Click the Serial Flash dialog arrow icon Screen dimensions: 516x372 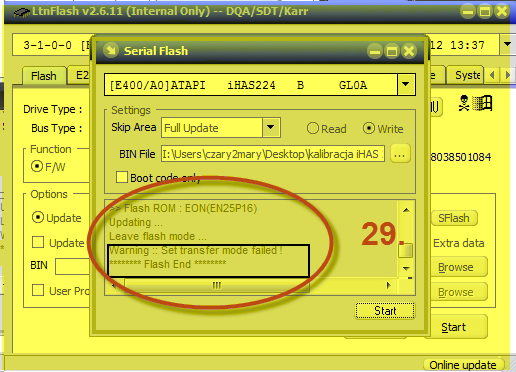pos(111,50)
